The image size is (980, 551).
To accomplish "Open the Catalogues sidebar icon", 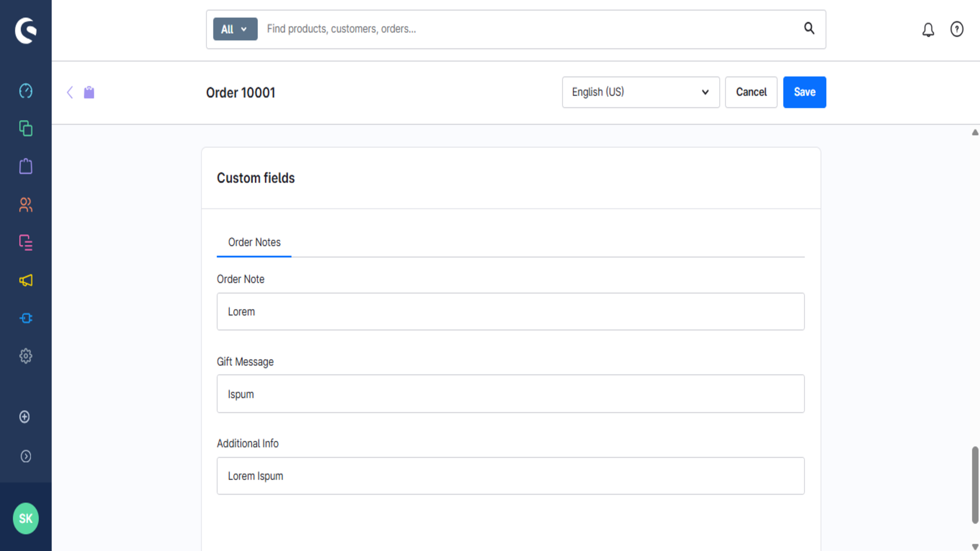I will 26,128.
